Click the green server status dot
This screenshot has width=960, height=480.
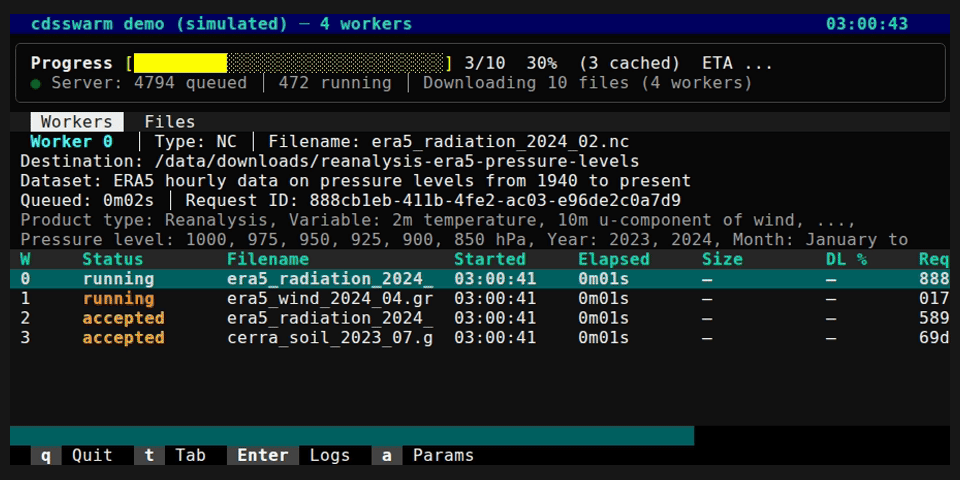pyautogui.click(x=36, y=84)
